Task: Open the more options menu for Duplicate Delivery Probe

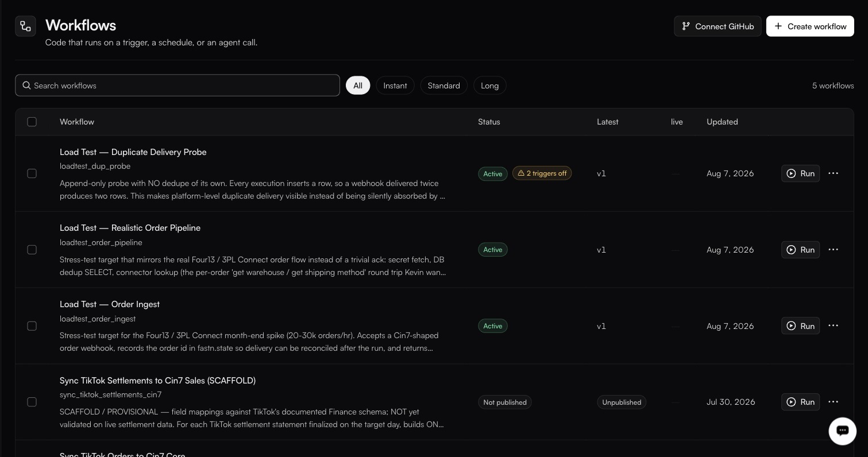Action: pos(833,173)
